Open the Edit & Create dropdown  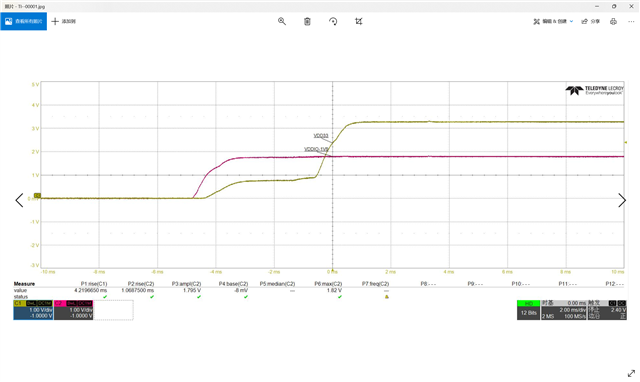[553, 21]
